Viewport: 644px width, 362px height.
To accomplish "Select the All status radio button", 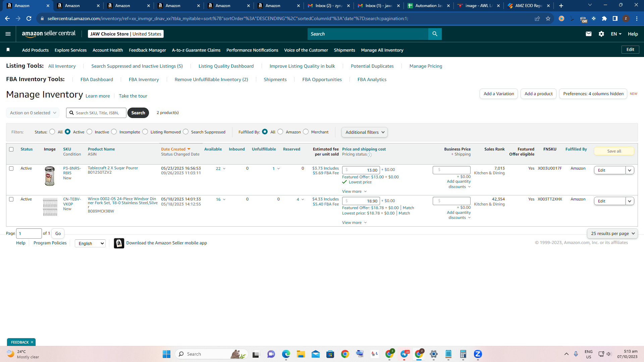I will click(x=52, y=132).
